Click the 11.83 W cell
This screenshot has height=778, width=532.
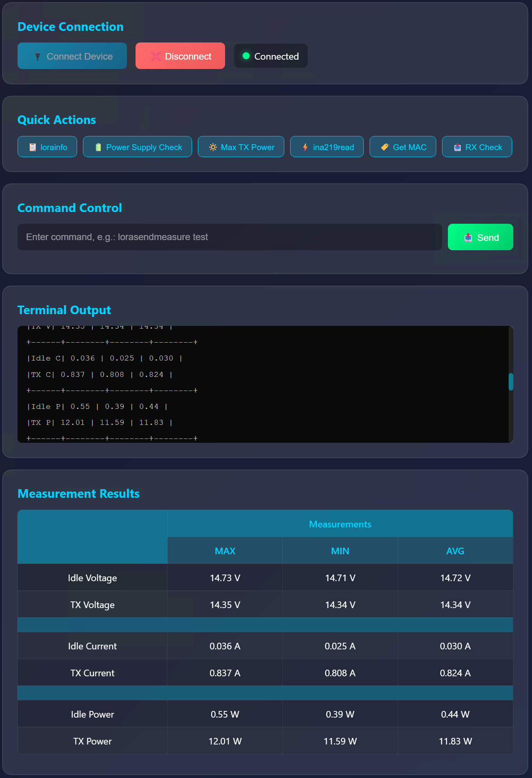click(455, 741)
